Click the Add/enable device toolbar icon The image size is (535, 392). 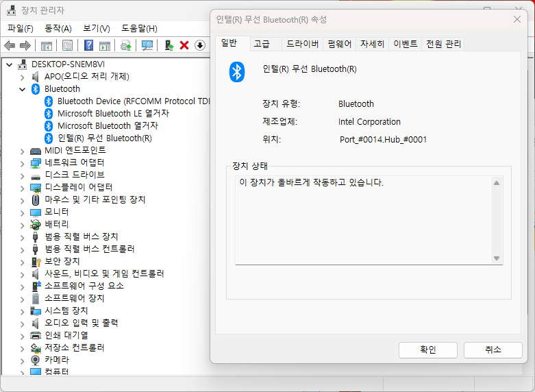pos(169,45)
